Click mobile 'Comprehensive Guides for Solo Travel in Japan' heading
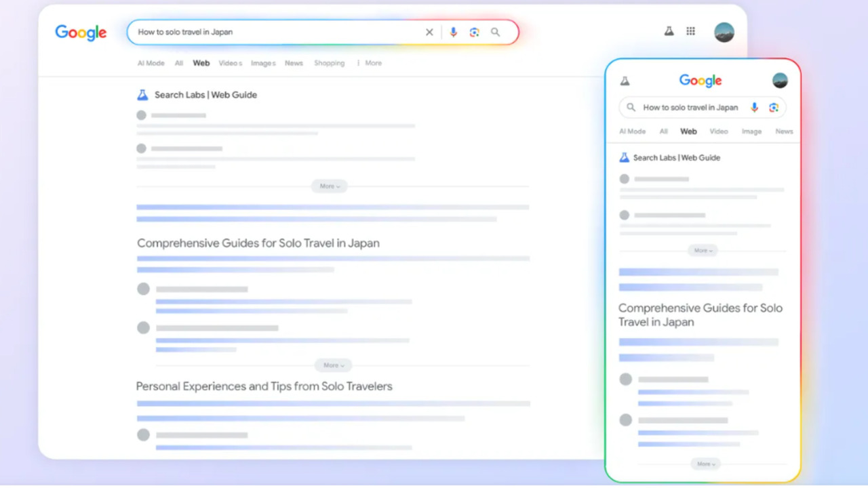868x488 pixels. 701,315
